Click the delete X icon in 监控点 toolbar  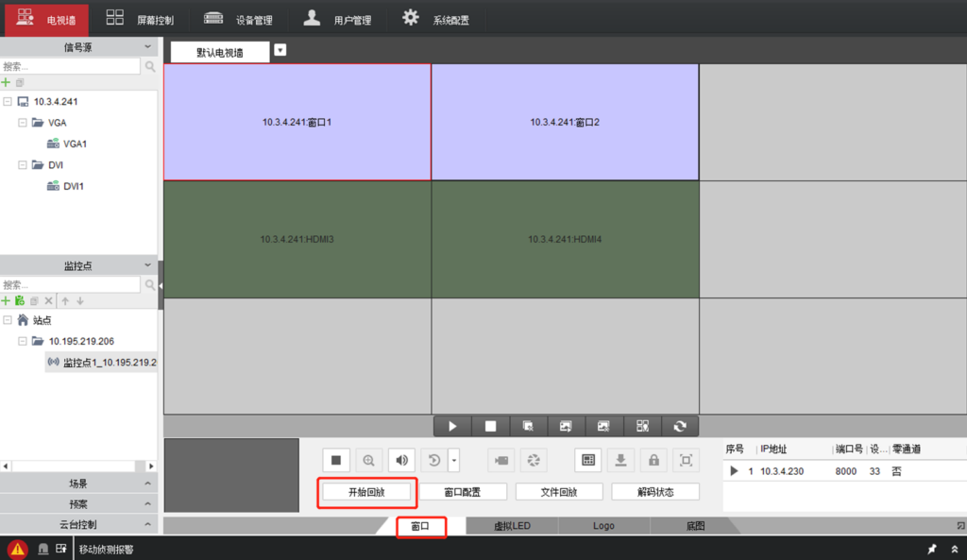coord(48,300)
